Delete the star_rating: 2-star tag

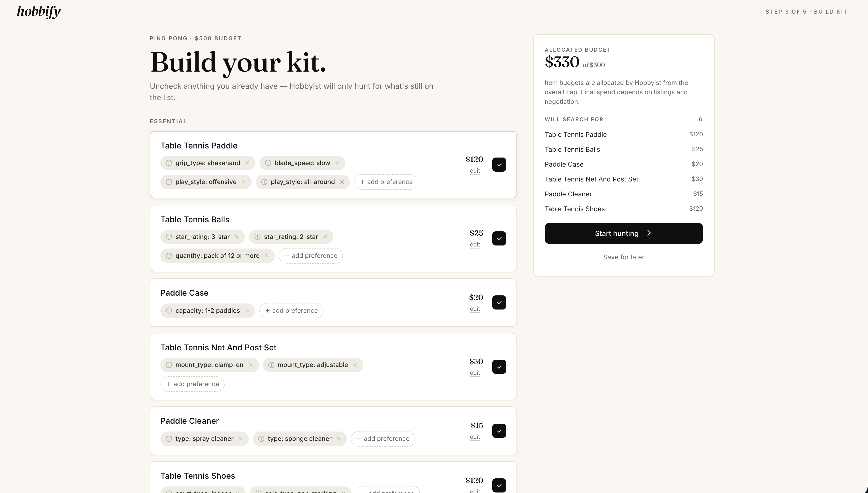point(325,237)
